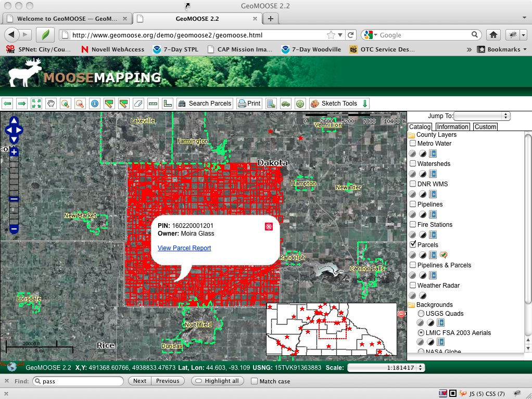Zoom map to full extent

36,104
